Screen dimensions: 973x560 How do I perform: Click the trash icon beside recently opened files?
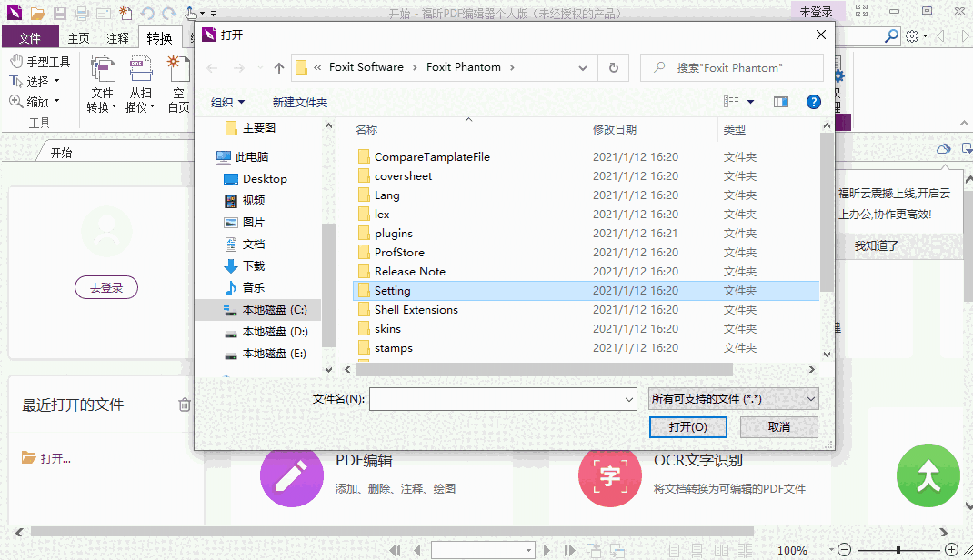click(185, 405)
